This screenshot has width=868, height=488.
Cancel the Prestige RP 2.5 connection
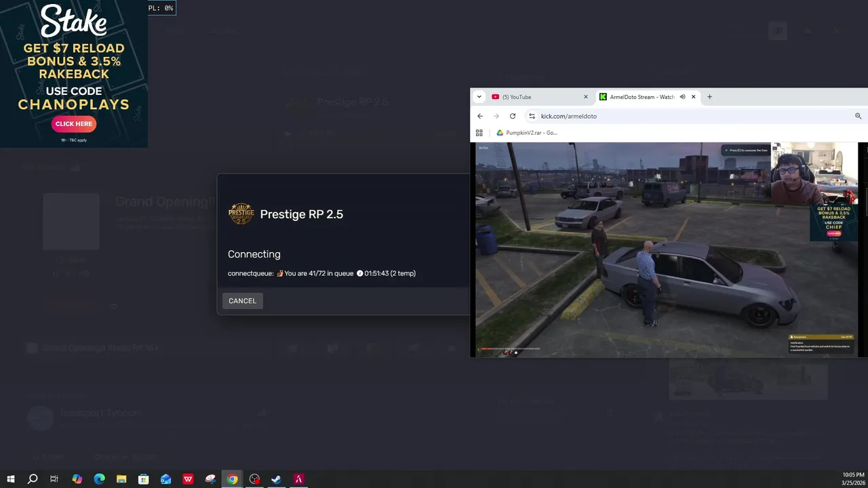242,301
